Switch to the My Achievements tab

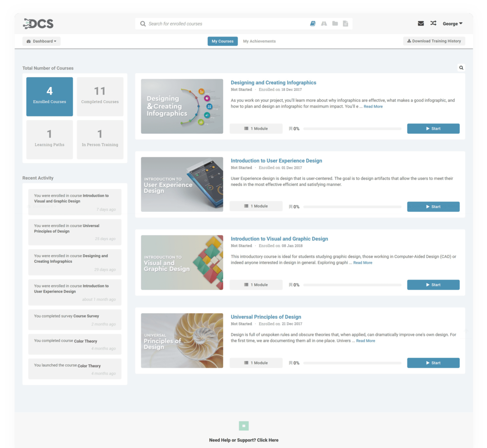tap(259, 41)
